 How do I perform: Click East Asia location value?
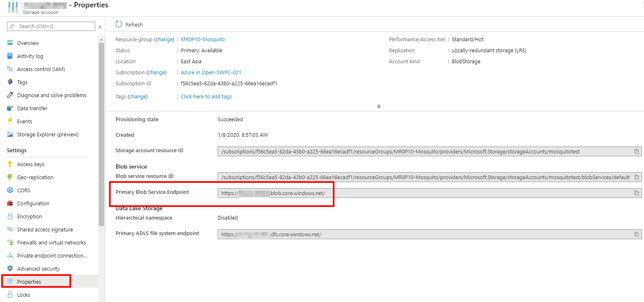click(191, 62)
